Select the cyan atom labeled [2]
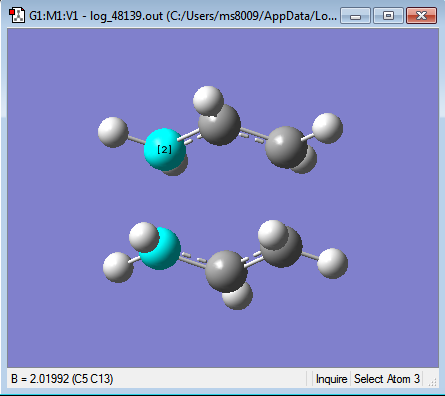 pyautogui.click(x=164, y=149)
